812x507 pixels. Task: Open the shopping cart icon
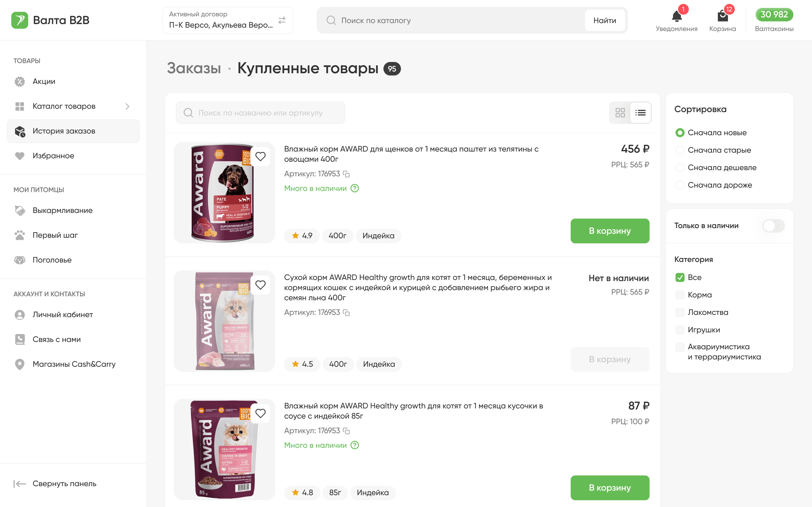pyautogui.click(x=722, y=16)
